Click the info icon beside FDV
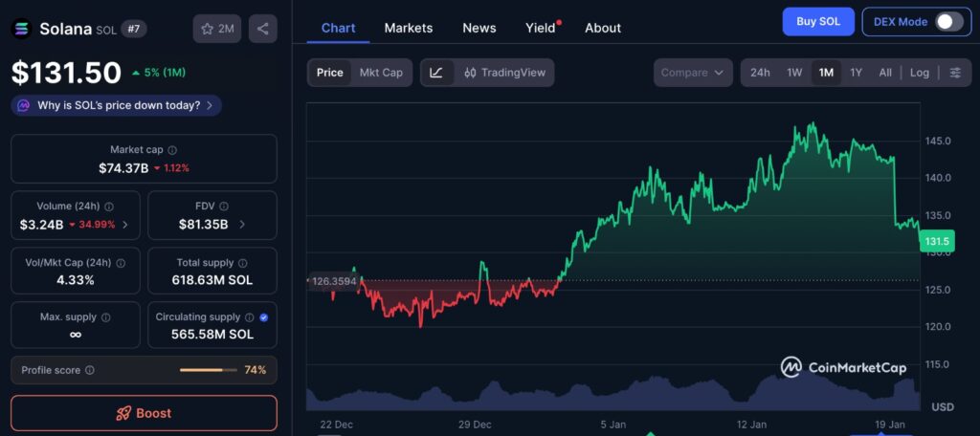 pyautogui.click(x=224, y=207)
